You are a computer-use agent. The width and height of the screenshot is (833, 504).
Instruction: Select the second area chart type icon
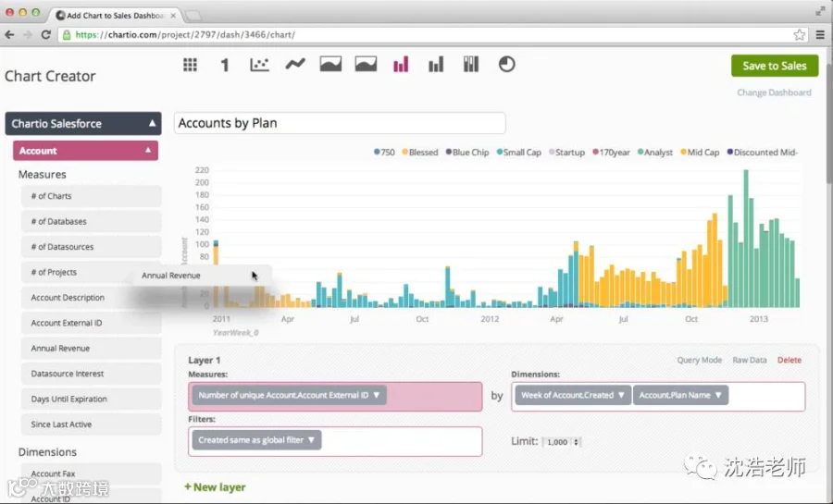(366, 64)
